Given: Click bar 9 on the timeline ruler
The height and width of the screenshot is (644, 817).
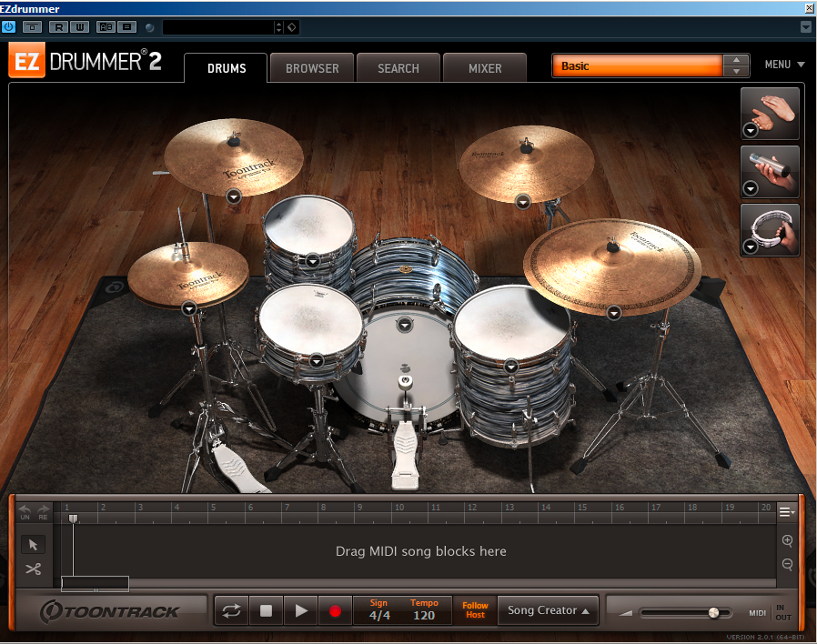Looking at the screenshot, I should [x=359, y=507].
